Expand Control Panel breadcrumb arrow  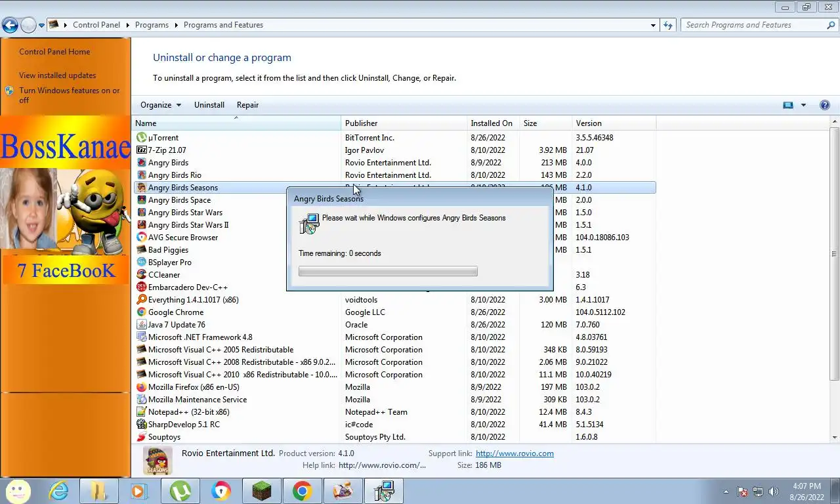click(x=128, y=25)
